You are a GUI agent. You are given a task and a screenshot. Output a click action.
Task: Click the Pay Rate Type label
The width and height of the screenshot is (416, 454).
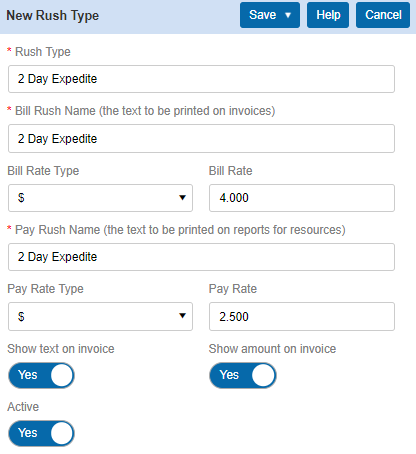[x=45, y=289]
